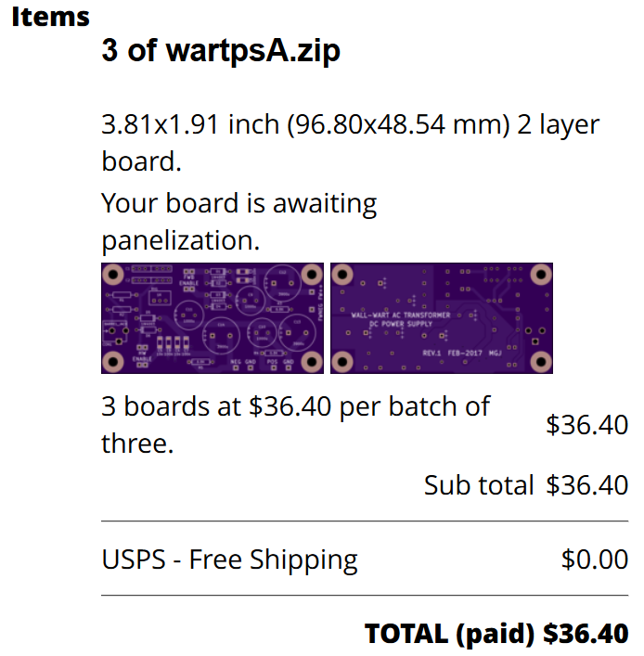This screenshot has width=644, height=656.
Task: Click the divider line above the shipping row
Action: [x=365, y=521]
